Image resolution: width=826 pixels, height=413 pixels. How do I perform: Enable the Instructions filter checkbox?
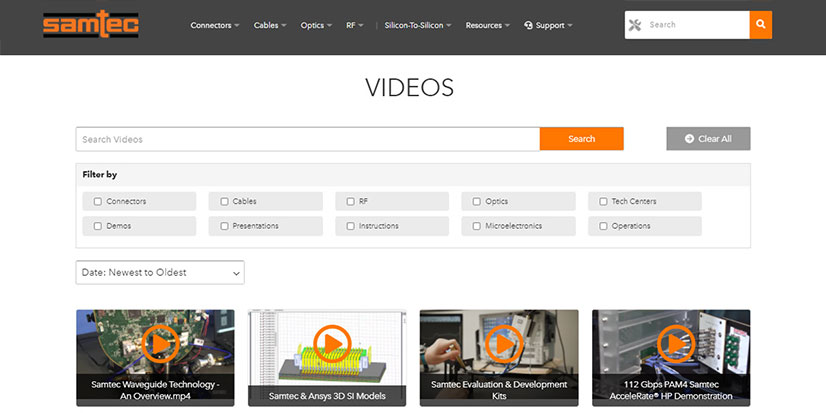click(350, 226)
